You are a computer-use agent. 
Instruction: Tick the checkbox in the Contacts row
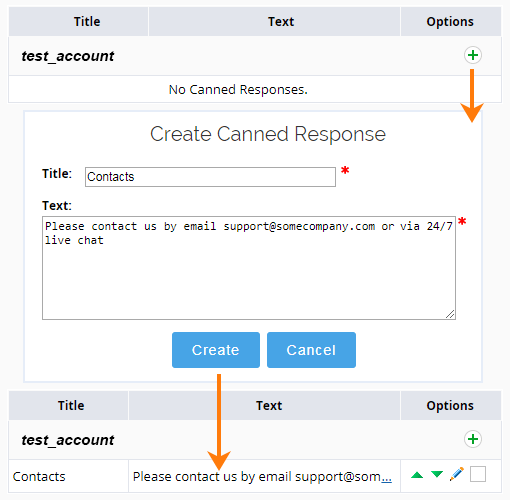pos(478,474)
